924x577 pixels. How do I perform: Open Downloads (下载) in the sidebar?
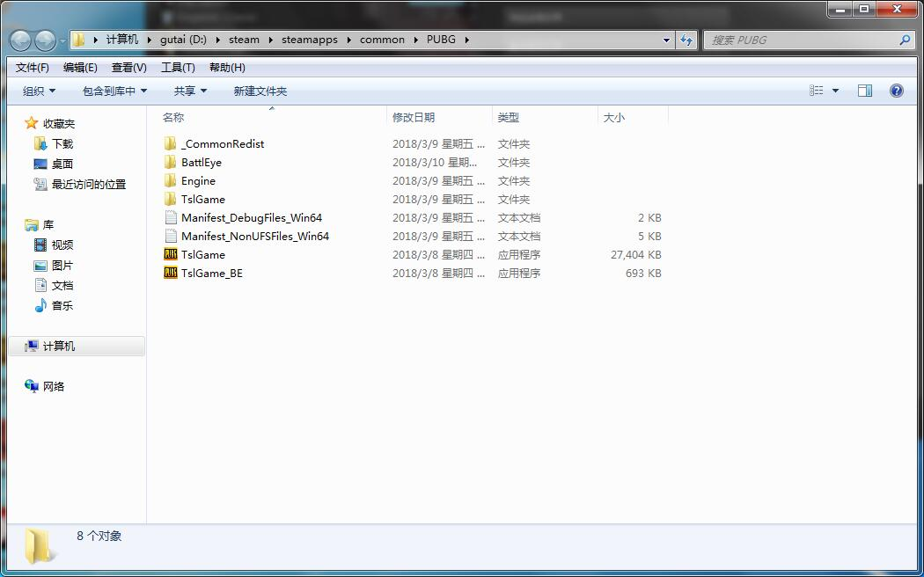(55, 143)
